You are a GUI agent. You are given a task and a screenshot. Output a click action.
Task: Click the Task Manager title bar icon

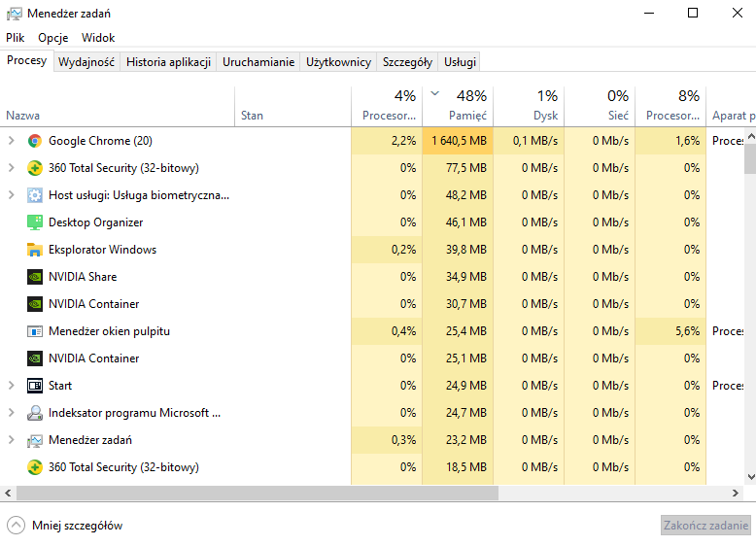tap(14, 14)
